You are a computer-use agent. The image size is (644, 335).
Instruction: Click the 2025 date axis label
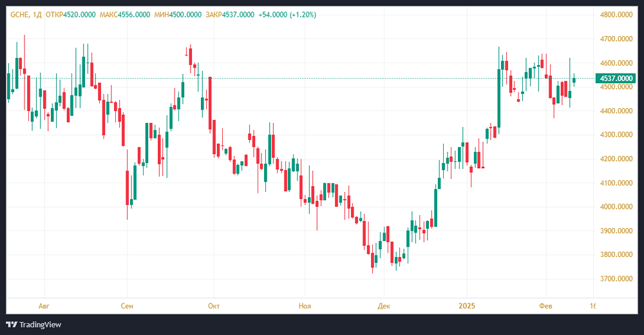pos(467,306)
